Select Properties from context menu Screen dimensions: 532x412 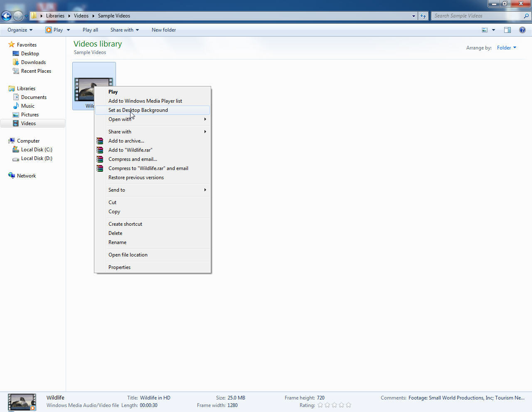[119, 267]
